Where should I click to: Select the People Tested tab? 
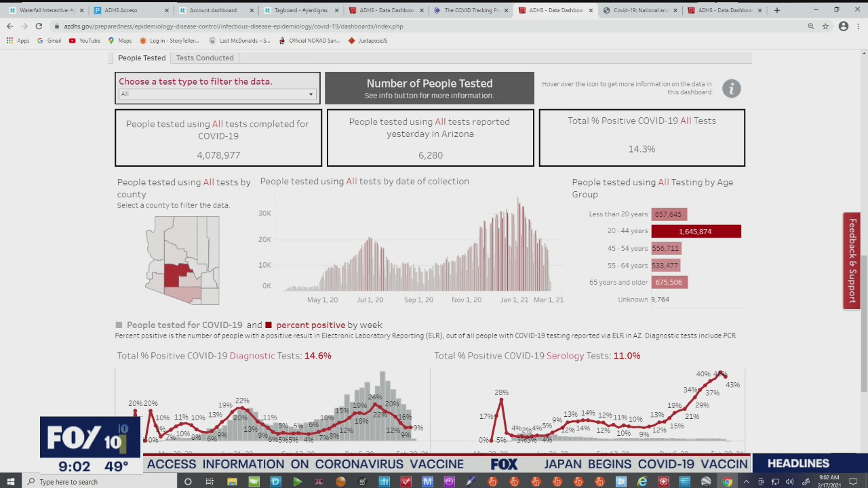pos(142,58)
